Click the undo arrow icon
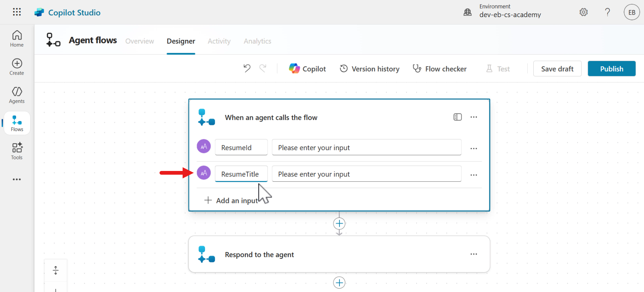The height and width of the screenshot is (292, 644). coord(247,68)
